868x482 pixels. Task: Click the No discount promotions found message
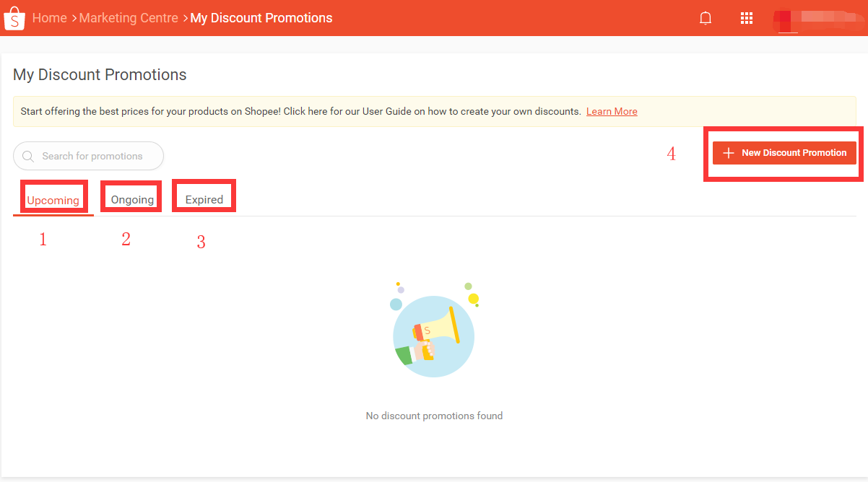click(x=434, y=416)
